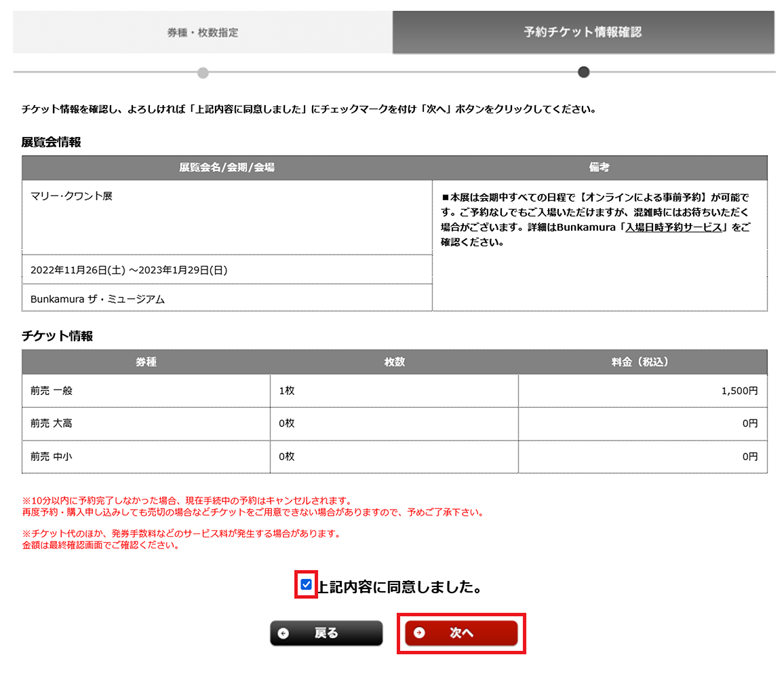Click the 枚数 column header
The image size is (784, 678).
click(394, 362)
